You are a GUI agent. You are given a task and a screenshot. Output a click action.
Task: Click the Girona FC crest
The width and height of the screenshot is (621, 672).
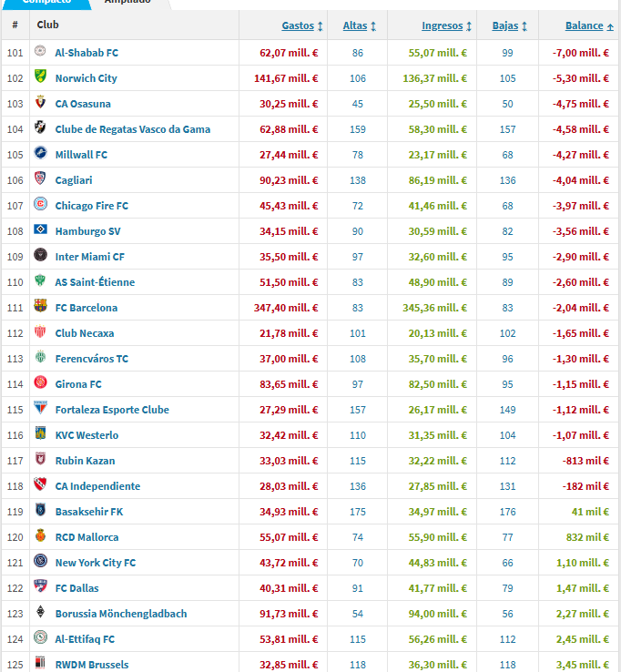tap(40, 382)
